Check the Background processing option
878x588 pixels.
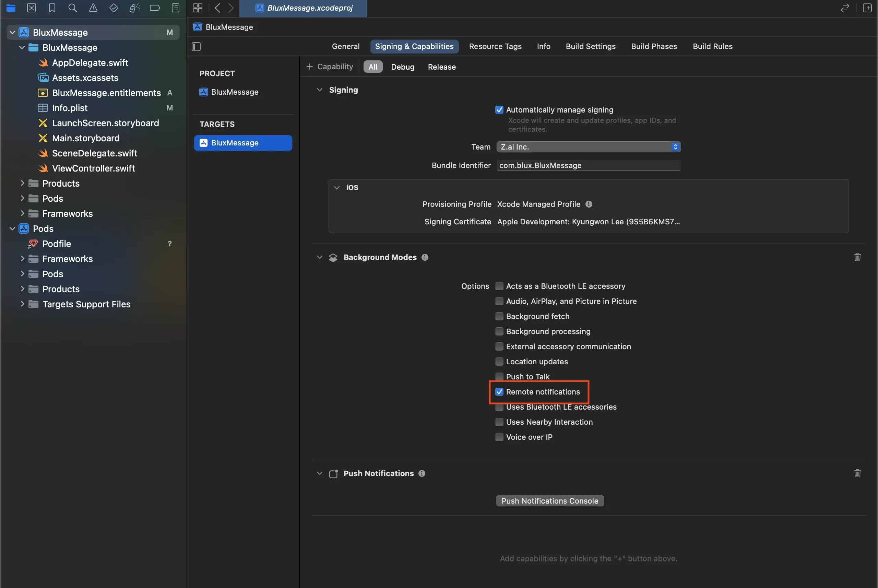pos(499,331)
